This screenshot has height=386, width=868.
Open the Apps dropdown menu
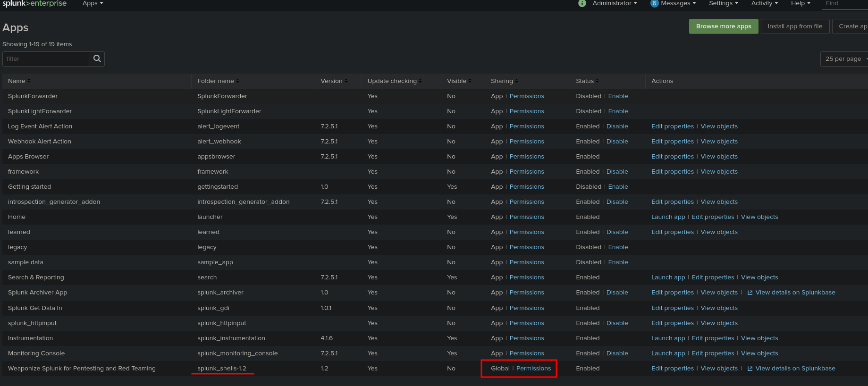coord(93,3)
